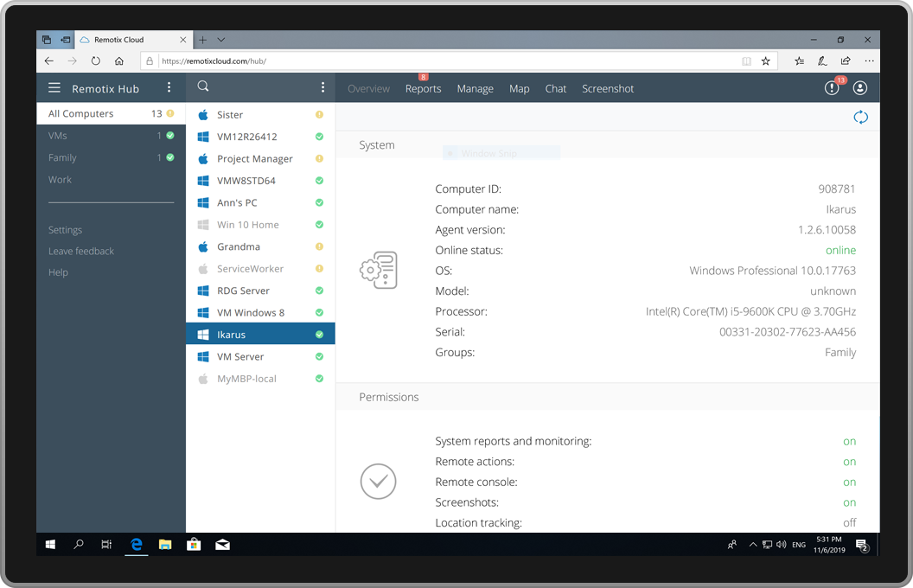Screen dimensions: 913x588
Task: Switch to the Manage tab
Action: click(475, 88)
